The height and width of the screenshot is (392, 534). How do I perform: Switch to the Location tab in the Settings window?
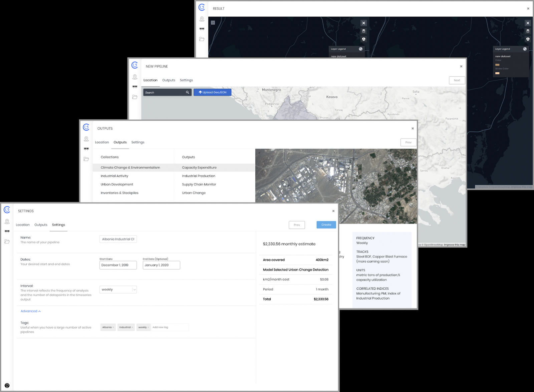click(23, 225)
